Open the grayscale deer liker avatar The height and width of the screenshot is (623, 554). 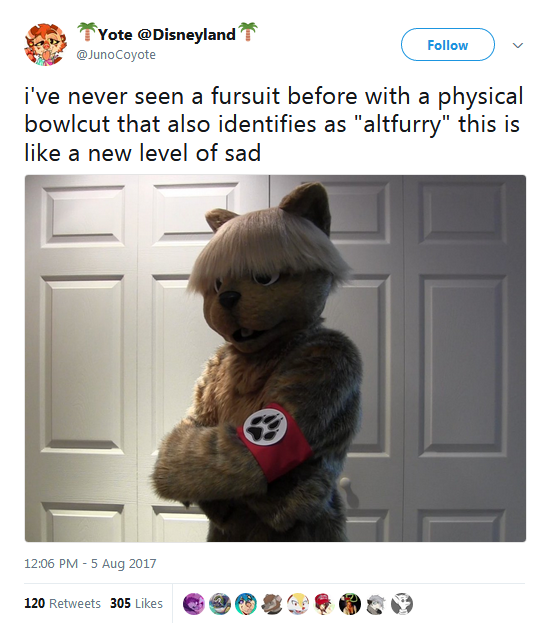(x=402, y=604)
